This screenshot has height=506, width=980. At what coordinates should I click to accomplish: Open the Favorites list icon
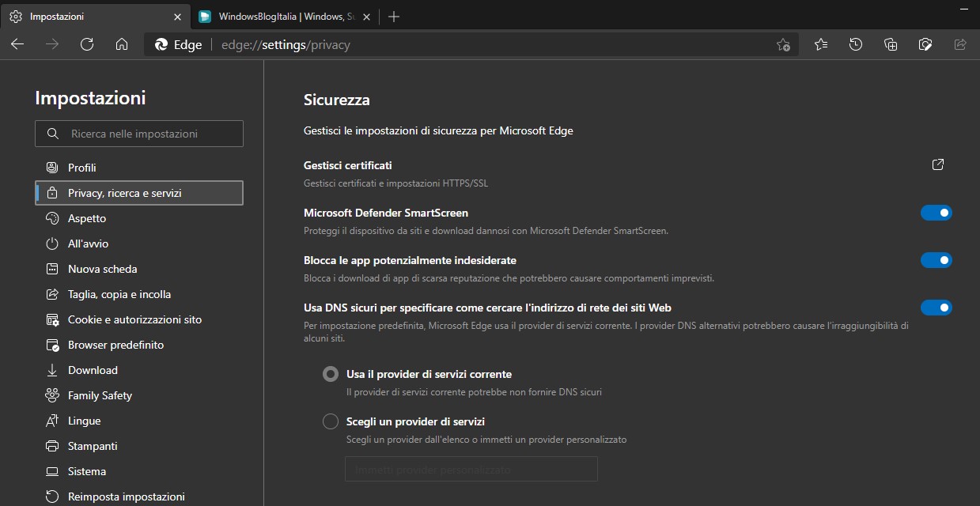[821, 44]
